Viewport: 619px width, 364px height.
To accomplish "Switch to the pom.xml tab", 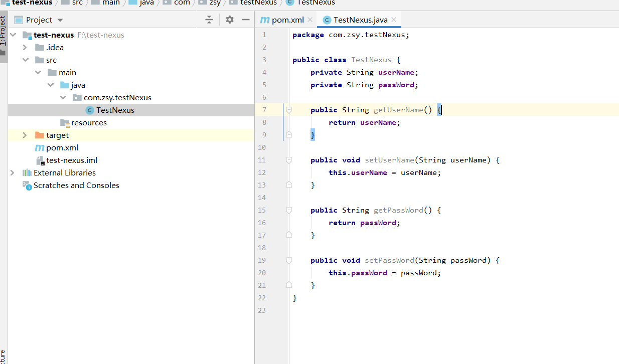I will click(287, 20).
